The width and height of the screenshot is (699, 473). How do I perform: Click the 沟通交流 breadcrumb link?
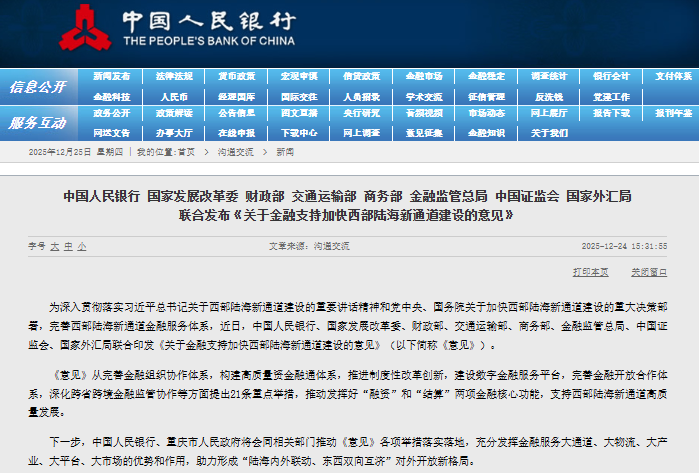point(233,152)
